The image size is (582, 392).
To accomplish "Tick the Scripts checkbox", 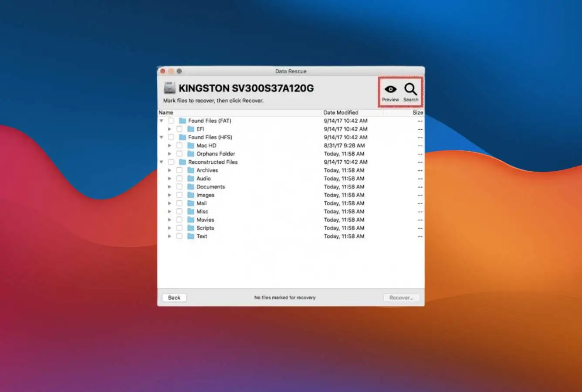I will 179,228.
